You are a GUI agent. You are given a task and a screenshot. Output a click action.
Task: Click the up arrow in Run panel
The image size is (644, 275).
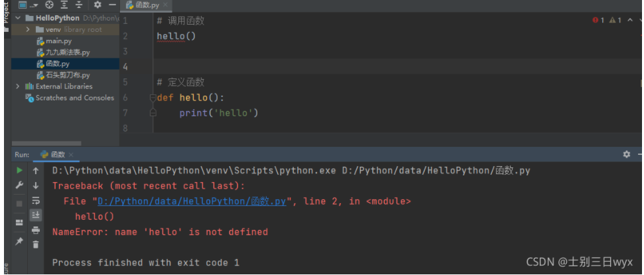click(36, 171)
